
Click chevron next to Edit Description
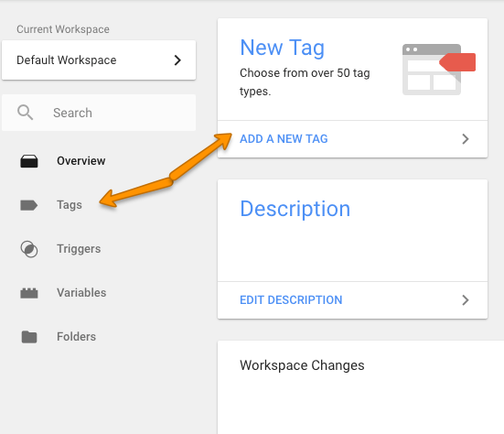[x=465, y=299]
